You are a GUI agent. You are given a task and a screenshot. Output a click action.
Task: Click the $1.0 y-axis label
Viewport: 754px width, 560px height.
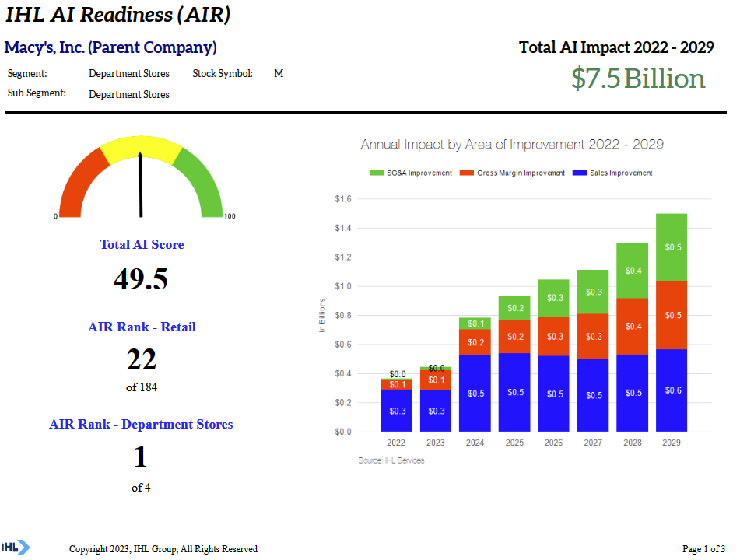tap(343, 286)
